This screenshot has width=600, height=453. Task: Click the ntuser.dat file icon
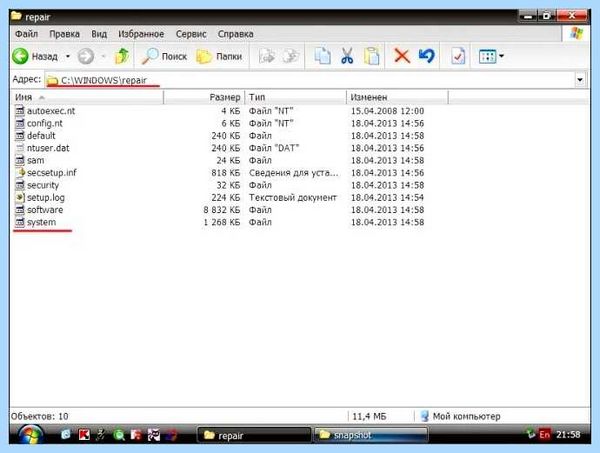click(20, 148)
